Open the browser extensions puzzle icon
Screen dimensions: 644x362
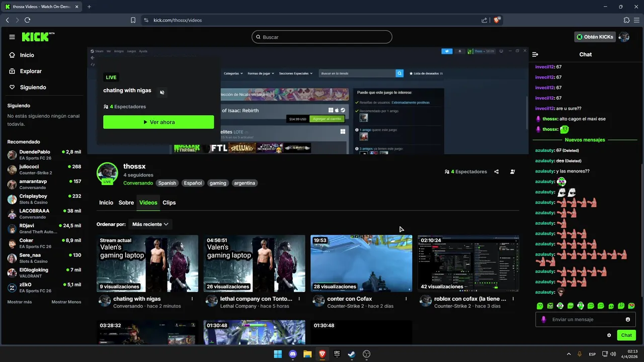tap(626, 20)
